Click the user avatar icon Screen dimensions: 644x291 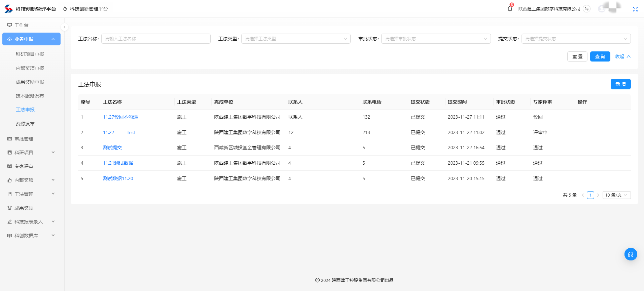[x=602, y=9]
